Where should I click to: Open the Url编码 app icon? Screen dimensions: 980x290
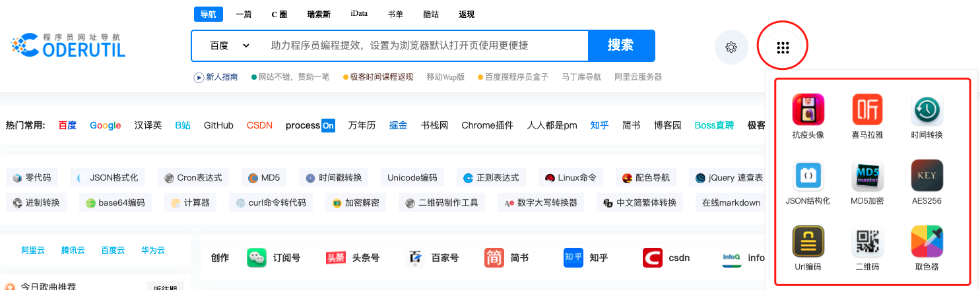click(x=808, y=241)
